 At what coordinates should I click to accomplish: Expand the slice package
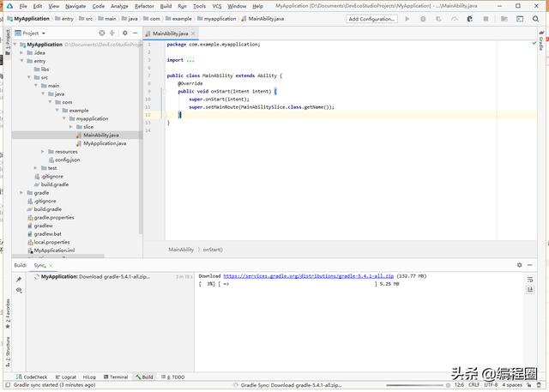71,127
